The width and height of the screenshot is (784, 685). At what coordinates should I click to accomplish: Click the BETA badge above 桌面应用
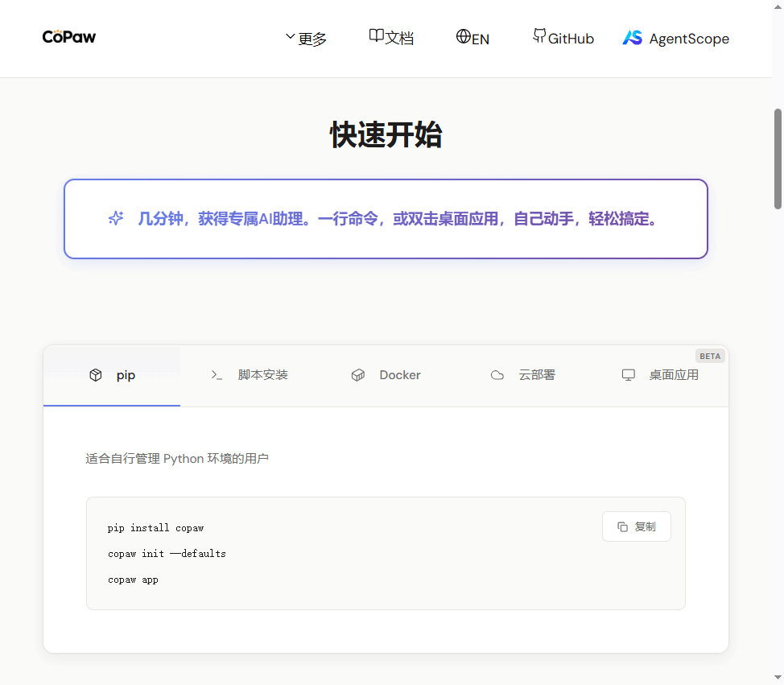710,356
